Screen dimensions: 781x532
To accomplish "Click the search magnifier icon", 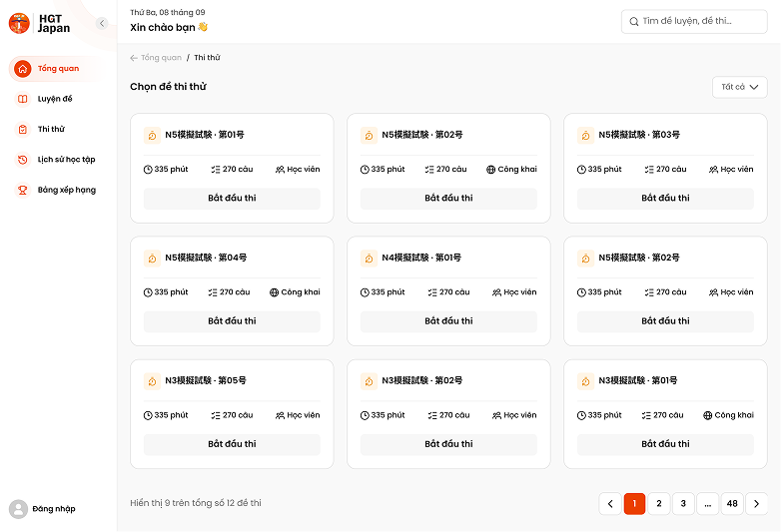I will [x=634, y=21].
